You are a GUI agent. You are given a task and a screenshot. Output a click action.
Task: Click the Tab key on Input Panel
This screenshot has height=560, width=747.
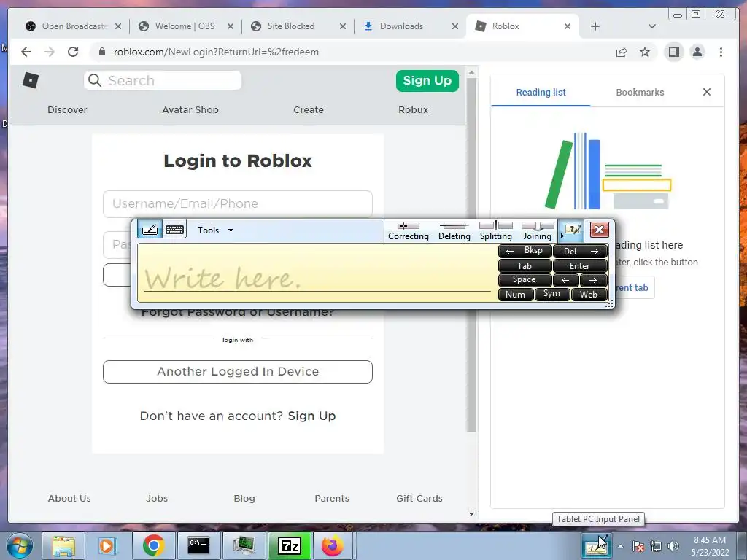[525, 265]
